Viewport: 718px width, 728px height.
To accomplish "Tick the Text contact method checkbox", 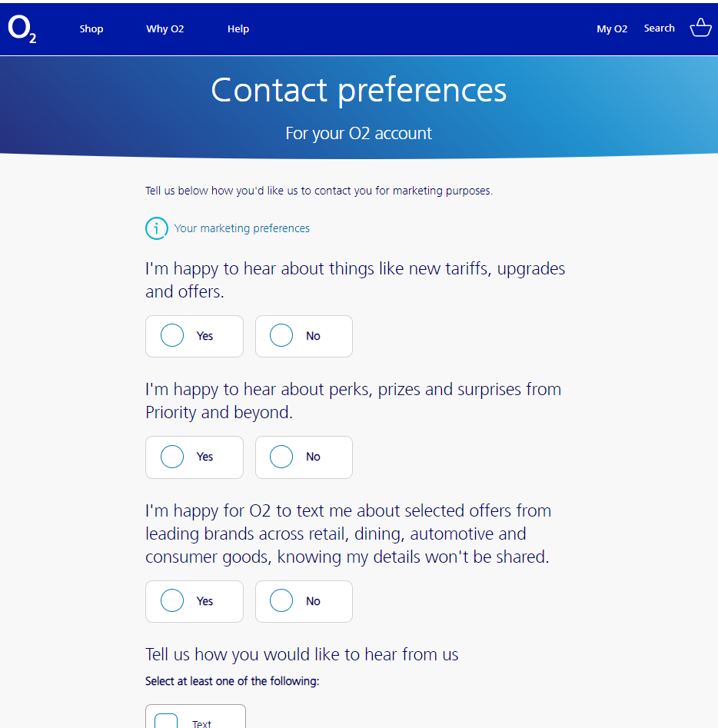I will point(166,721).
